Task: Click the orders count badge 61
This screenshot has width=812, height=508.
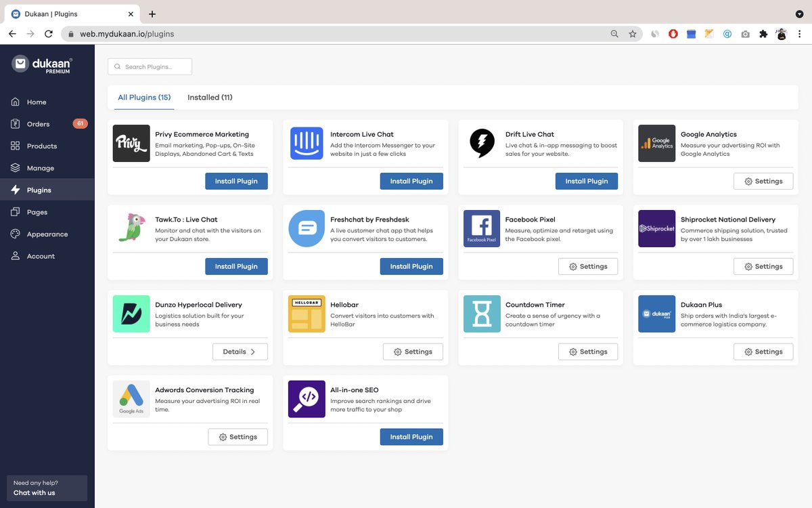Action: coord(81,124)
